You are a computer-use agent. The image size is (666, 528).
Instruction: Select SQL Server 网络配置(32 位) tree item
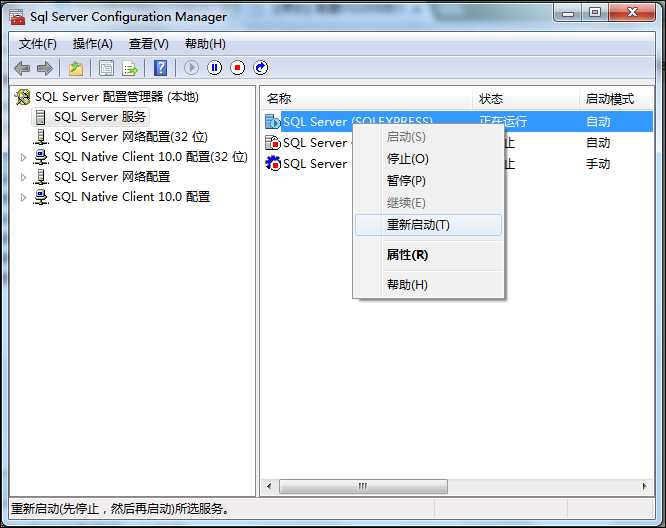coord(131,137)
